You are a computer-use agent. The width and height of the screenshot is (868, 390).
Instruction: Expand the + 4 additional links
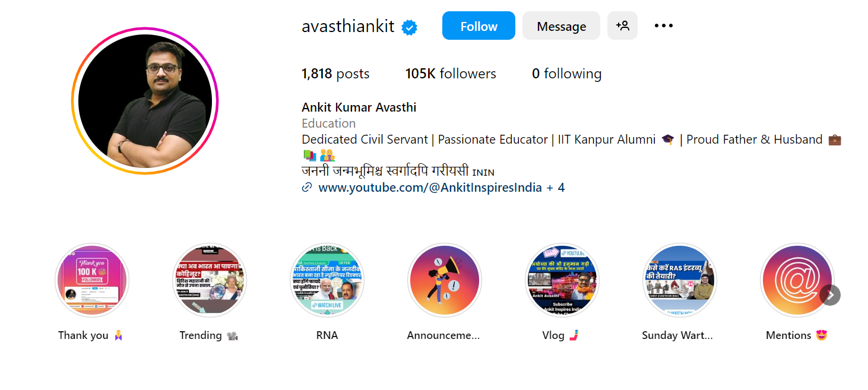point(556,188)
